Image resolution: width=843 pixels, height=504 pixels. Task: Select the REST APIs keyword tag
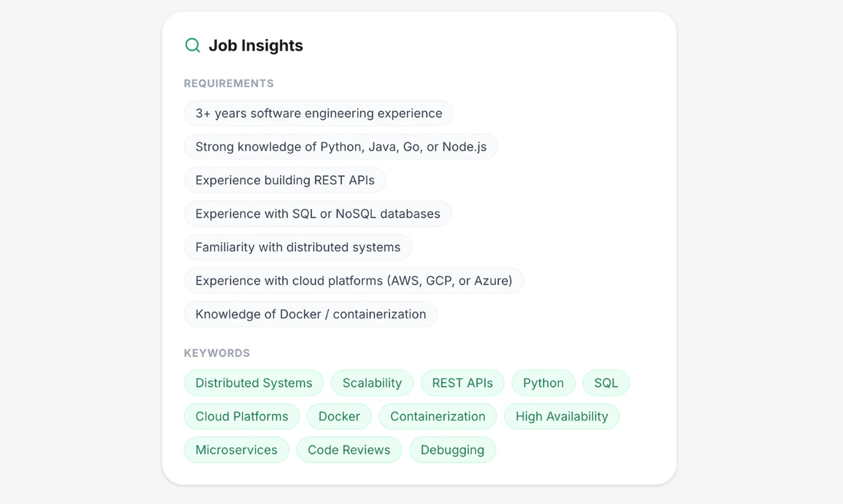(x=462, y=383)
